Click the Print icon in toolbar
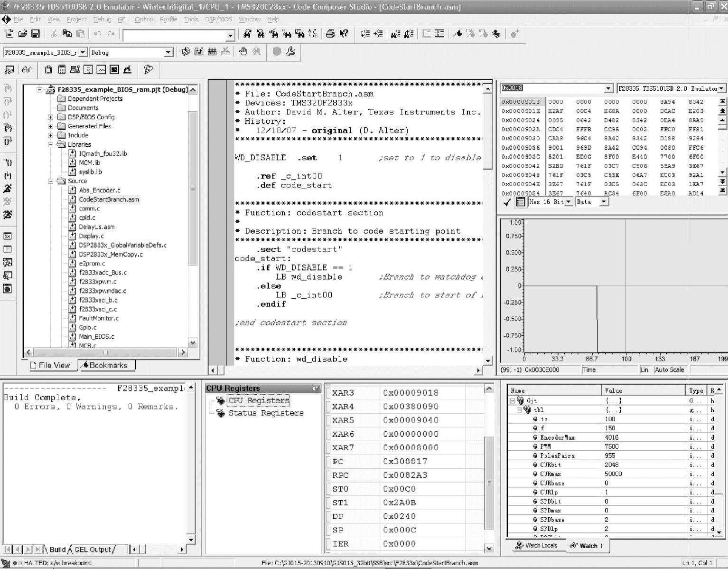This screenshot has width=728, height=569. (x=330, y=34)
